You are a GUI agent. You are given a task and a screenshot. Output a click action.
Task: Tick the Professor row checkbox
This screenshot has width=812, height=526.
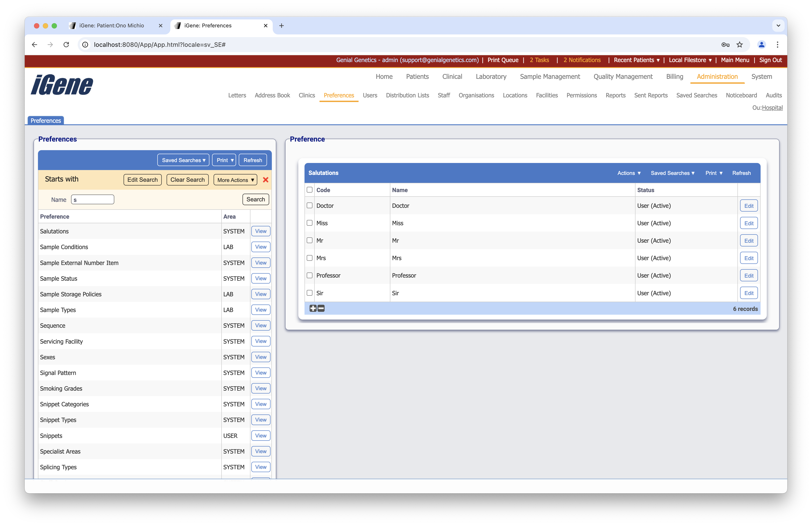pos(309,275)
